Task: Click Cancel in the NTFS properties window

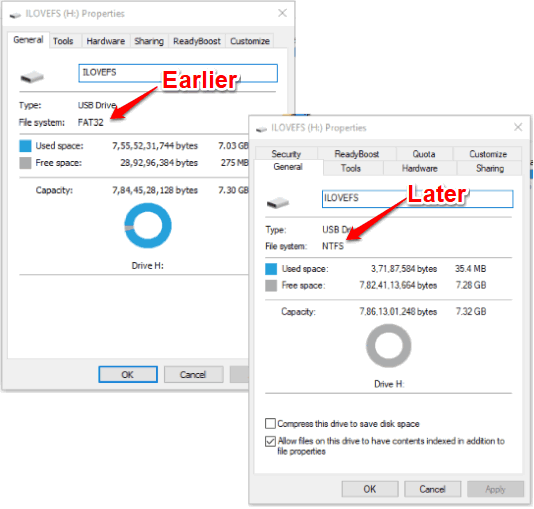Action: pyautogui.click(x=433, y=489)
